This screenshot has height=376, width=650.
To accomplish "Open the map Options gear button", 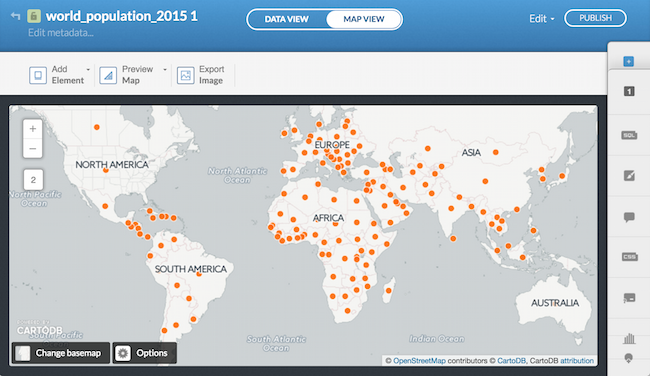I will (x=145, y=353).
